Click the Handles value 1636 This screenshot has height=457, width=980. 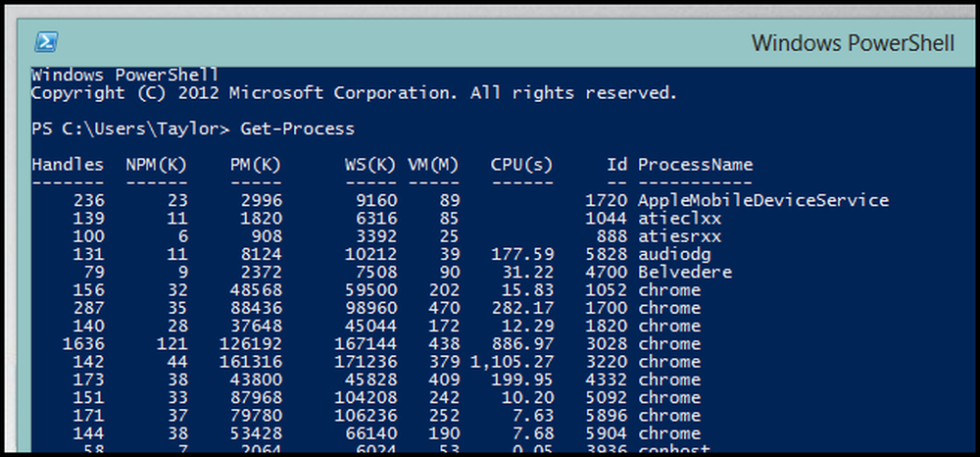(83, 344)
